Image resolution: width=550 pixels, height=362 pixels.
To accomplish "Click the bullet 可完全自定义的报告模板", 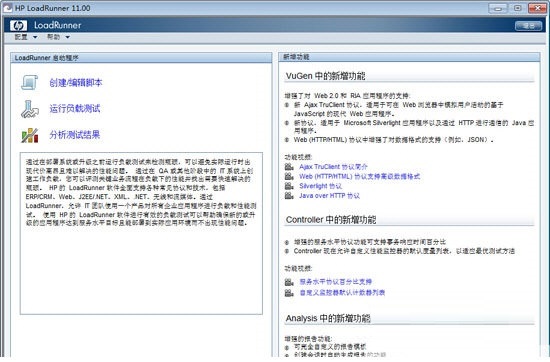I will coord(330,347).
